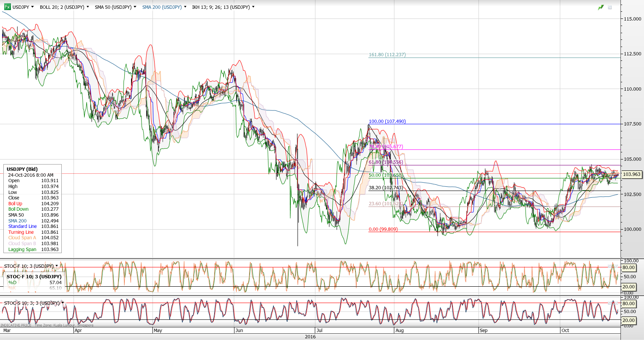Click the Aug label on time axis
Image resolution: width=644 pixels, height=340 pixels.
pyautogui.click(x=399, y=330)
